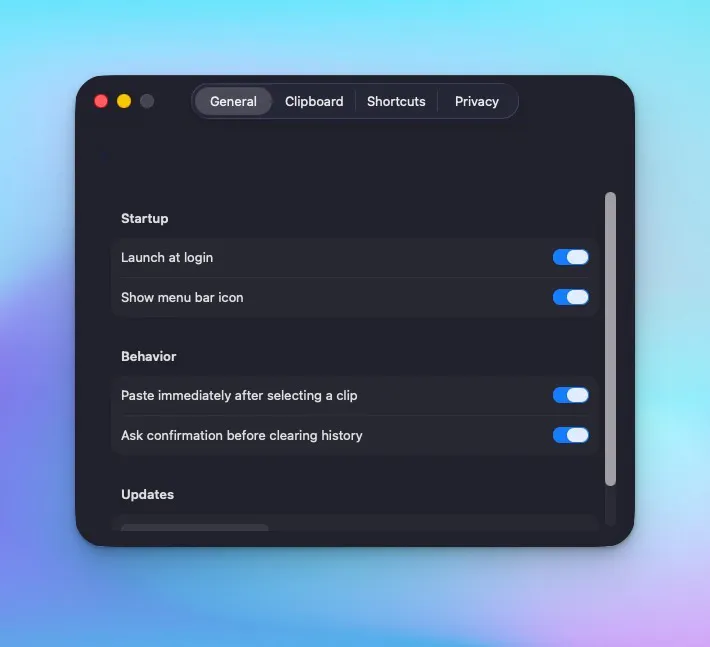Screen dimensions: 710x647
Task: Select the Shortcuts tab
Action: click(396, 101)
